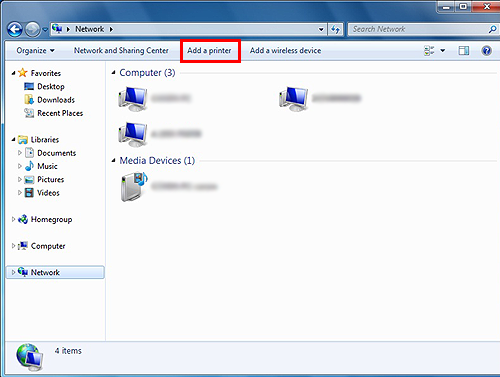Select the first computer icon under Computer group

pos(133,99)
